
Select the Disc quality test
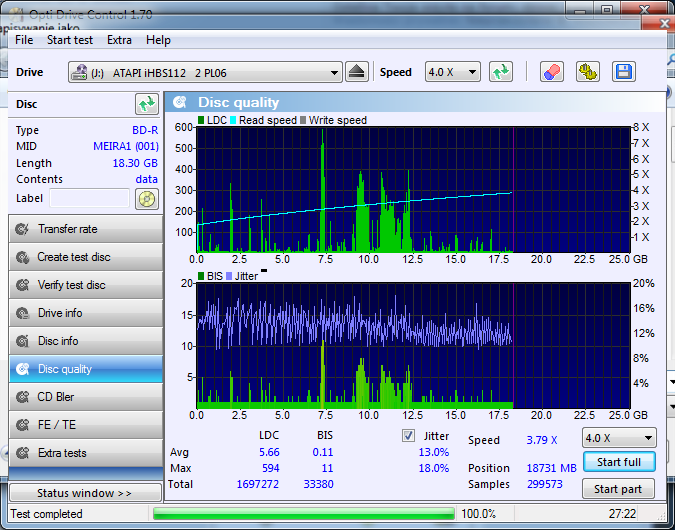(x=86, y=369)
